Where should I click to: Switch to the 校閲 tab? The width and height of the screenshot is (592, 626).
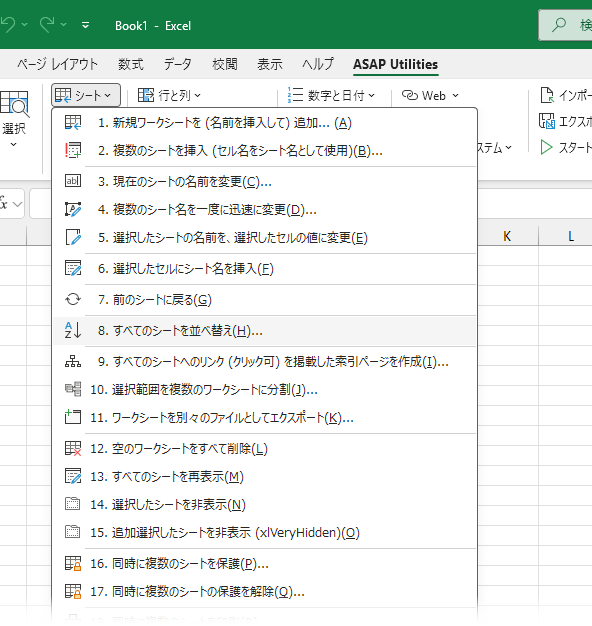[225, 64]
